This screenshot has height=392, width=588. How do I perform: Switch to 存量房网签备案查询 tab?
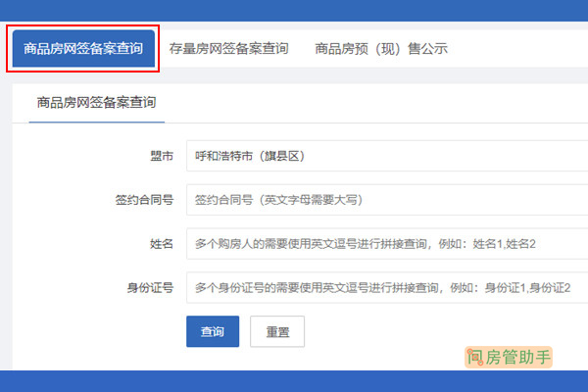(x=228, y=48)
